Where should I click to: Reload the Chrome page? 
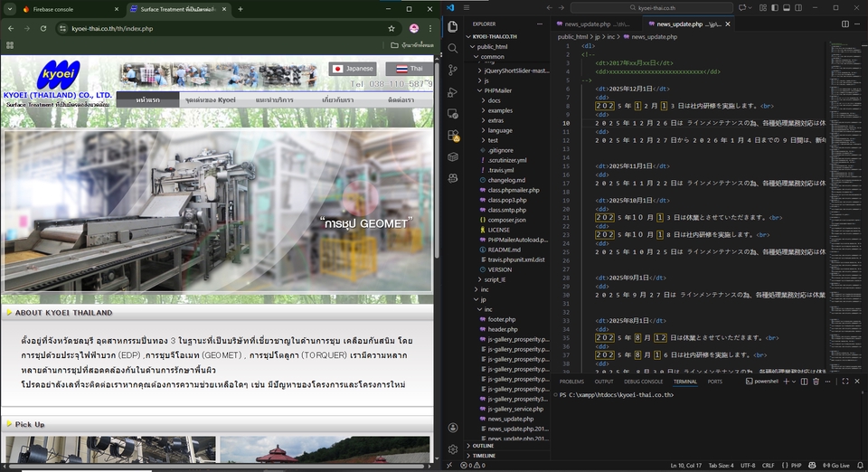click(43, 28)
